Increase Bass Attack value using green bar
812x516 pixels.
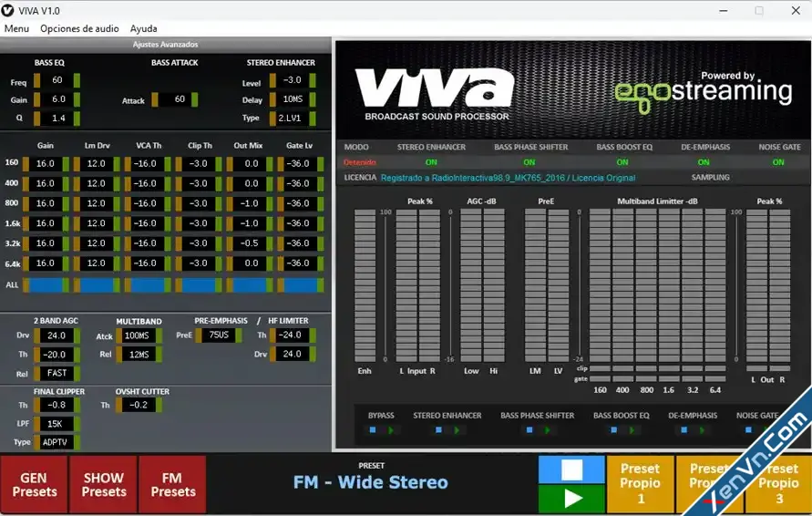click(195, 99)
